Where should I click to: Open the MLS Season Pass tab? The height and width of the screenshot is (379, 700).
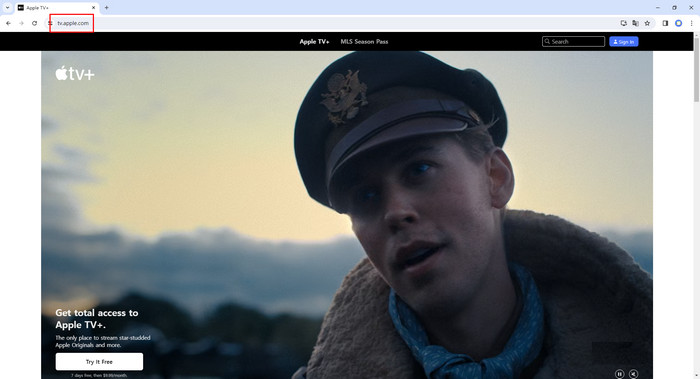[x=364, y=42]
